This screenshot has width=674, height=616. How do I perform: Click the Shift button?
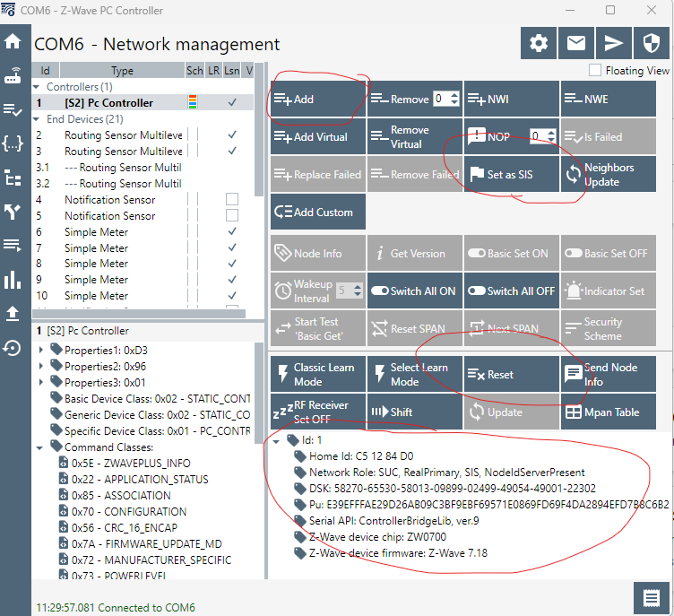coord(415,412)
